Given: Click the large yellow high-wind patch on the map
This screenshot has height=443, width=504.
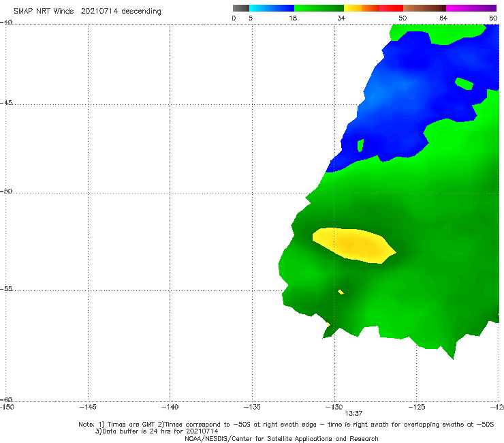Looking at the screenshot, I should point(354,245).
